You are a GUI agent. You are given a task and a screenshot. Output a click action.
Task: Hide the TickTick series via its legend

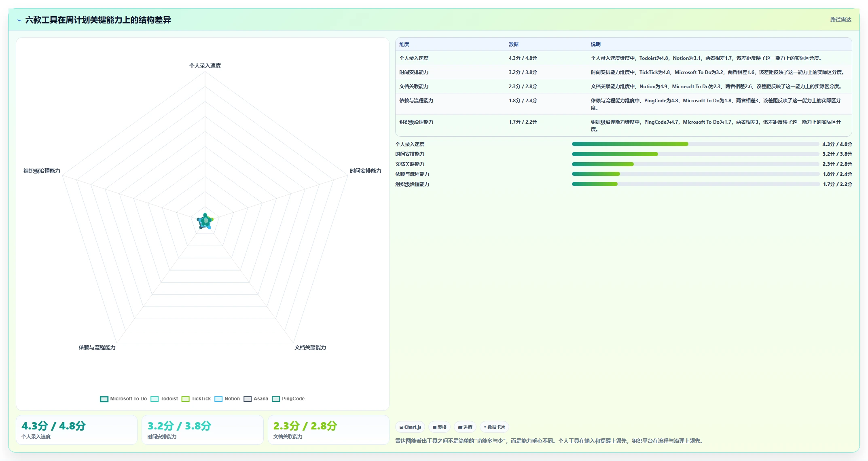pyautogui.click(x=196, y=399)
